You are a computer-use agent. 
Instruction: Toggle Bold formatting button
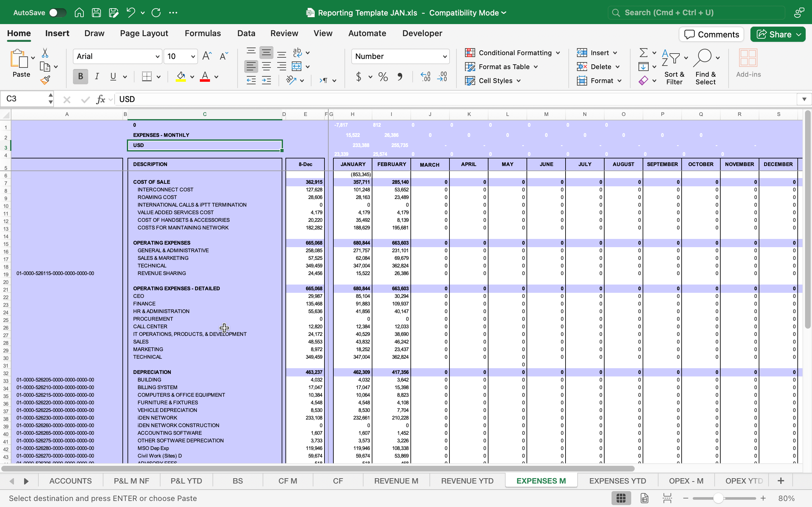coord(81,77)
